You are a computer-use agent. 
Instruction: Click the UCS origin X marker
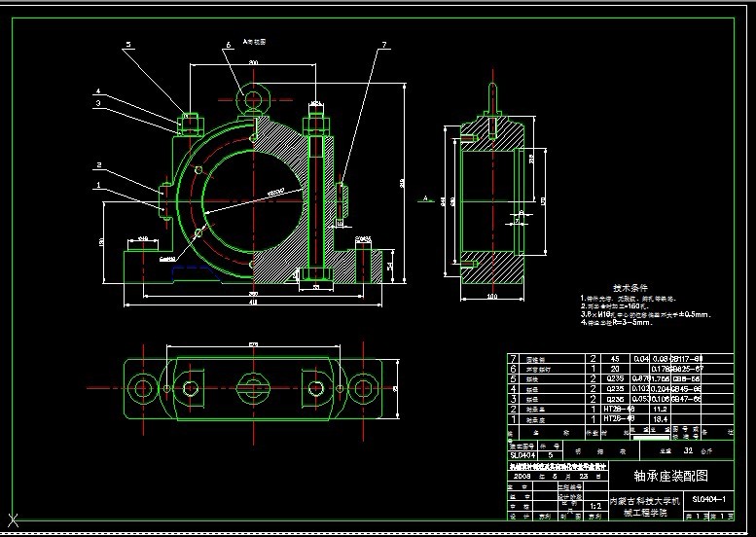click(x=14, y=520)
